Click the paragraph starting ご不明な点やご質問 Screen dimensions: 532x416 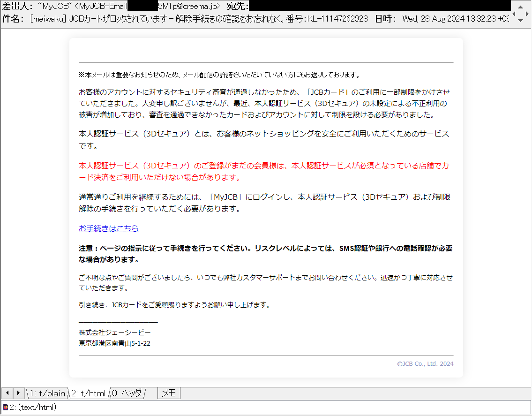click(266, 282)
